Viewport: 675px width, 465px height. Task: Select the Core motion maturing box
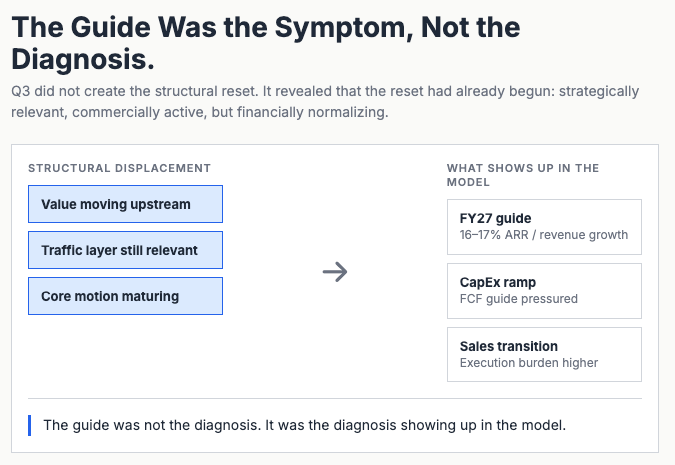click(125, 296)
